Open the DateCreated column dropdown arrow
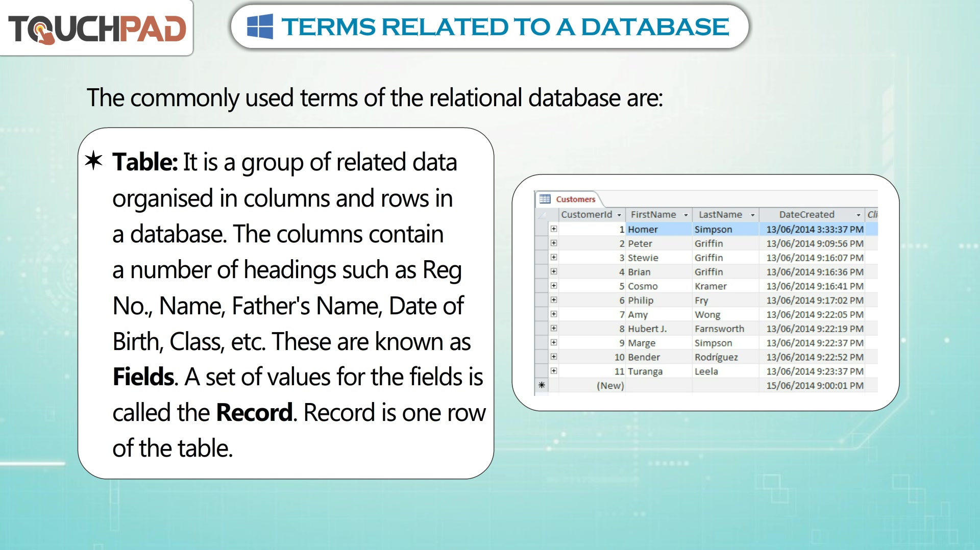 (x=858, y=215)
